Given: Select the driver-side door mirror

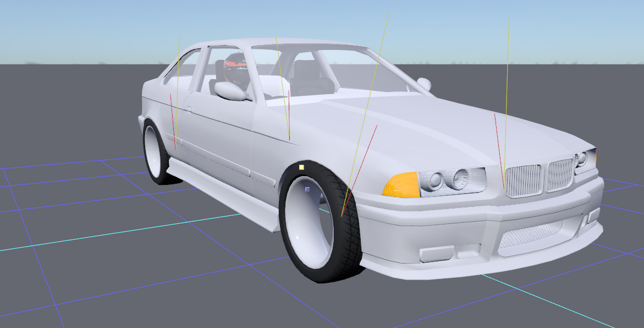Looking at the screenshot, I should click(x=231, y=91).
